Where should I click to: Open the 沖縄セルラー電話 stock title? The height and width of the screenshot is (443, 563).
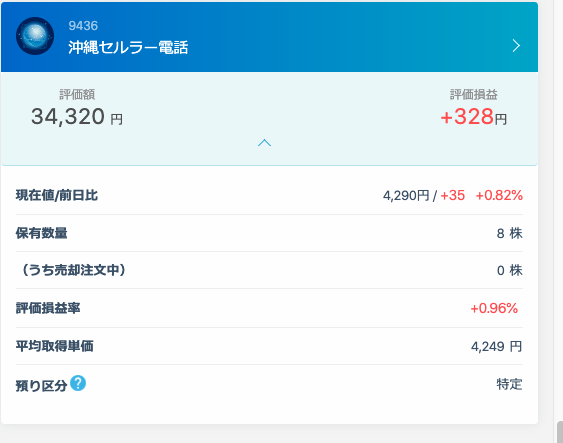(128, 47)
